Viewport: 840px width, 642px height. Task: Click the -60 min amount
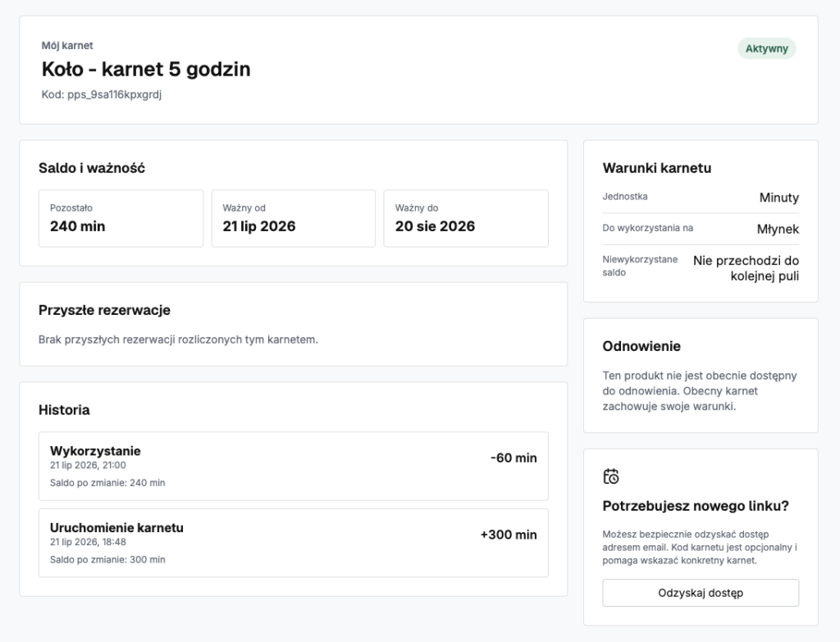click(514, 458)
